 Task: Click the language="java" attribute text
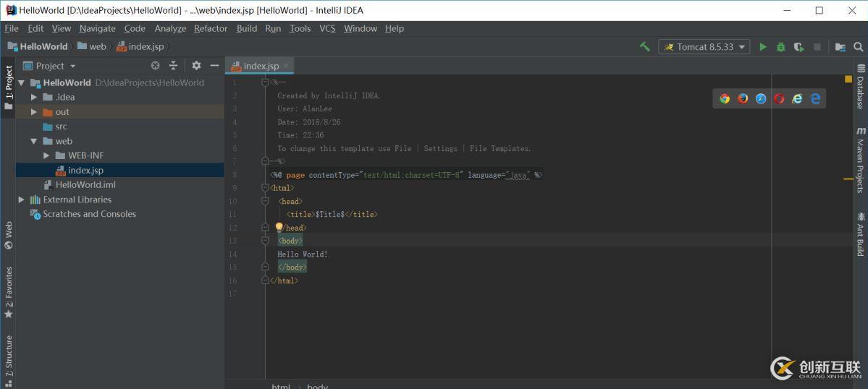click(x=500, y=174)
